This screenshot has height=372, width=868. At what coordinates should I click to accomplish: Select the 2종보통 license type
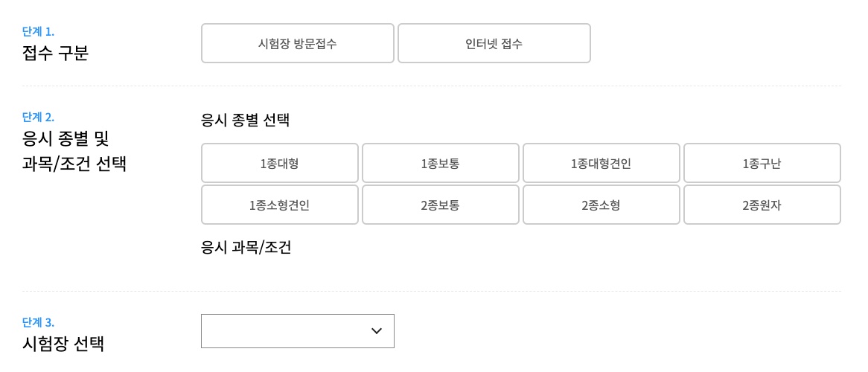click(x=440, y=205)
